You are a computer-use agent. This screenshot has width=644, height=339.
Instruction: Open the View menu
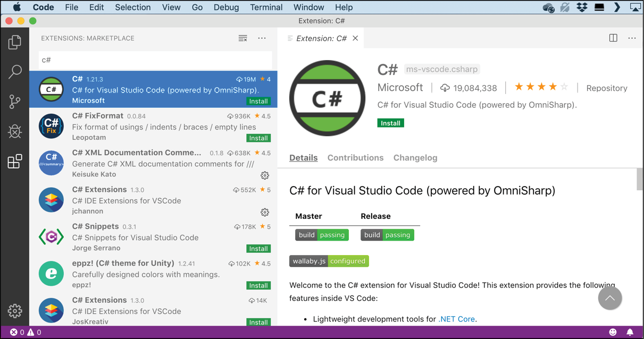pyautogui.click(x=171, y=7)
